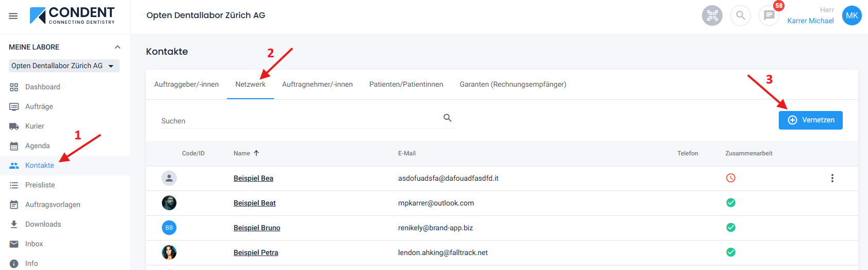The image size is (868, 270).
Task: Click the Condent logo
Action: (x=72, y=15)
